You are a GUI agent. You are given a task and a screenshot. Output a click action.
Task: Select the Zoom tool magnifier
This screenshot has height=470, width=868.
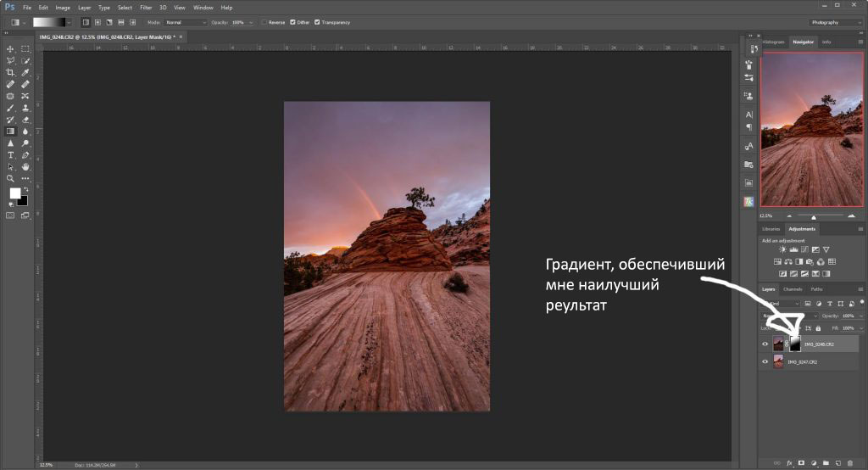[x=10, y=179]
